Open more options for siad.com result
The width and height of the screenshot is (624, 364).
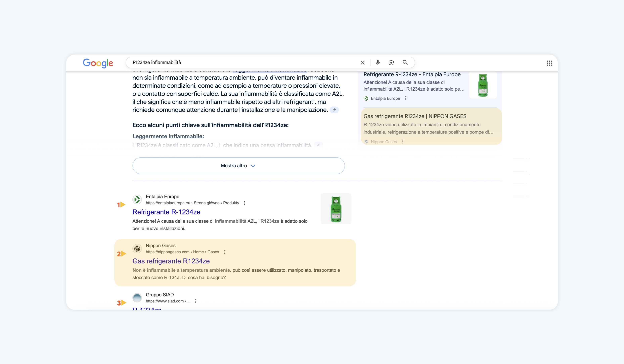pyautogui.click(x=196, y=301)
